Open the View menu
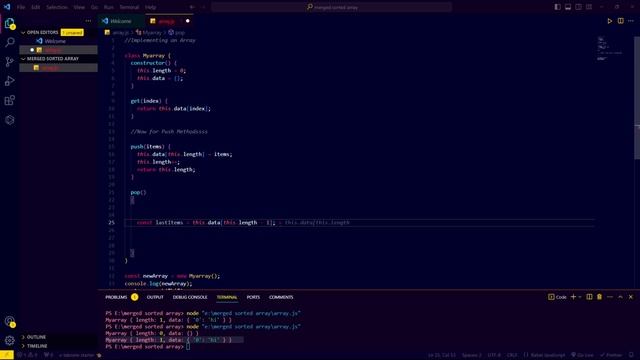Viewport: 640px width, 360px height. click(x=79, y=7)
